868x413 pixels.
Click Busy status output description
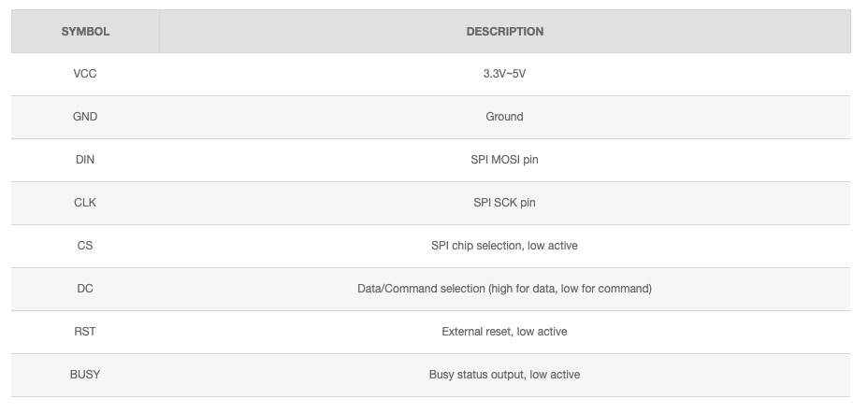[x=504, y=375]
